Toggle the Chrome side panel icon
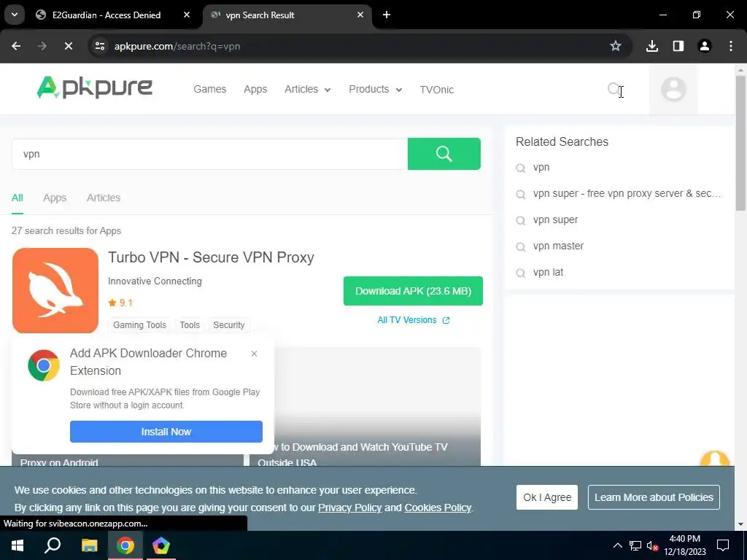This screenshot has height=560, width=747. pyautogui.click(x=678, y=46)
